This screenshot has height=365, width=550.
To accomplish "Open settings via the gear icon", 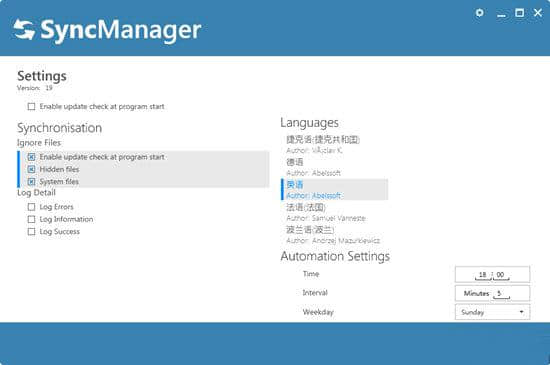I will pyautogui.click(x=479, y=13).
